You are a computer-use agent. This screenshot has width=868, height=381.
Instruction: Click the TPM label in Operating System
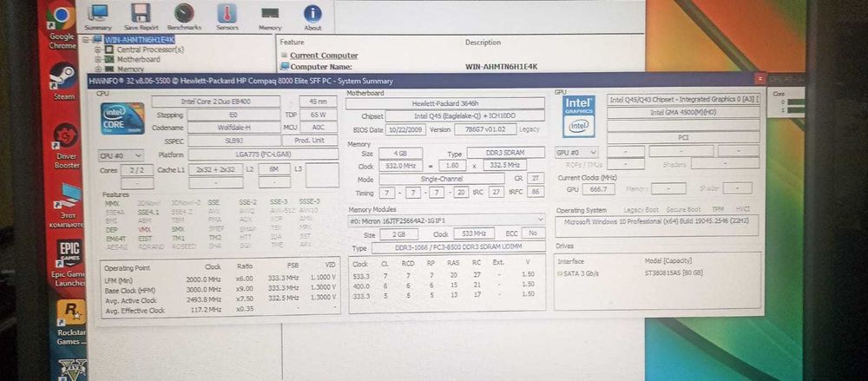[717, 209]
